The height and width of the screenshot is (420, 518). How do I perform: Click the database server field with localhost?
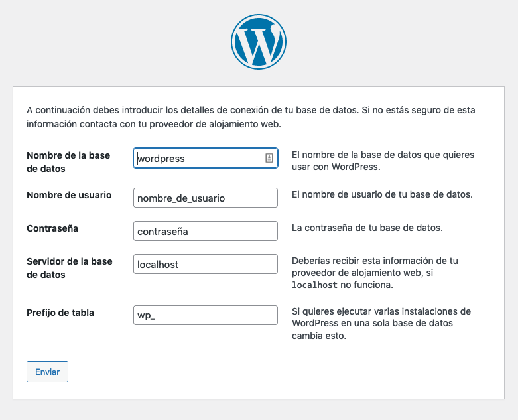point(206,264)
